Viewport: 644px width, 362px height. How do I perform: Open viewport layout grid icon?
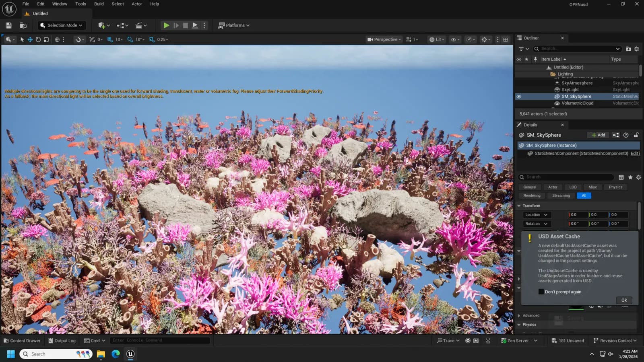pyautogui.click(x=506, y=39)
